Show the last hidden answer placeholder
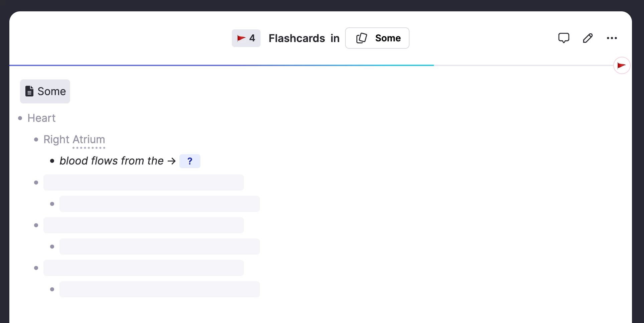This screenshot has height=323, width=644. click(159, 289)
